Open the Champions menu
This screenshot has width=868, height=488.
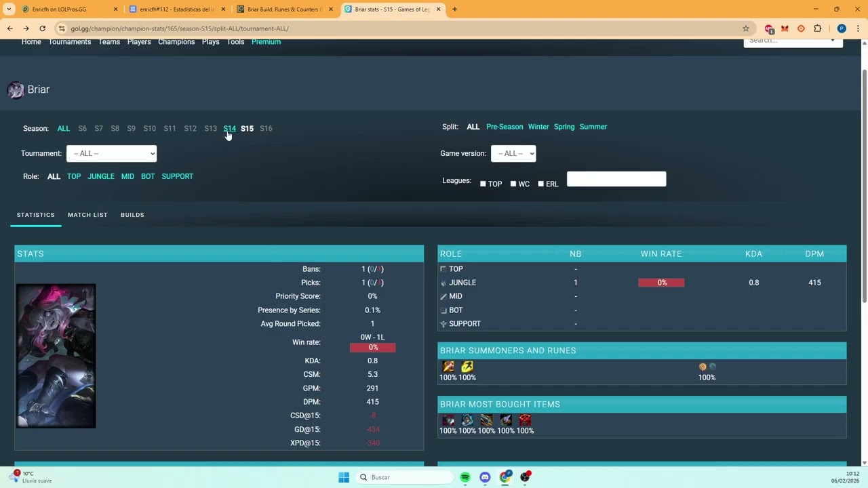point(176,42)
